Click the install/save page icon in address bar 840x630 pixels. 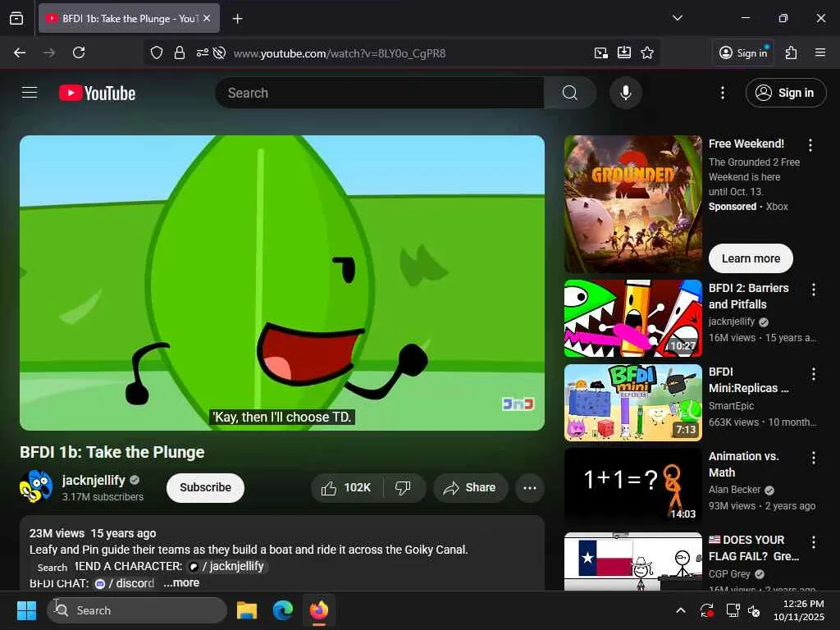point(624,52)
